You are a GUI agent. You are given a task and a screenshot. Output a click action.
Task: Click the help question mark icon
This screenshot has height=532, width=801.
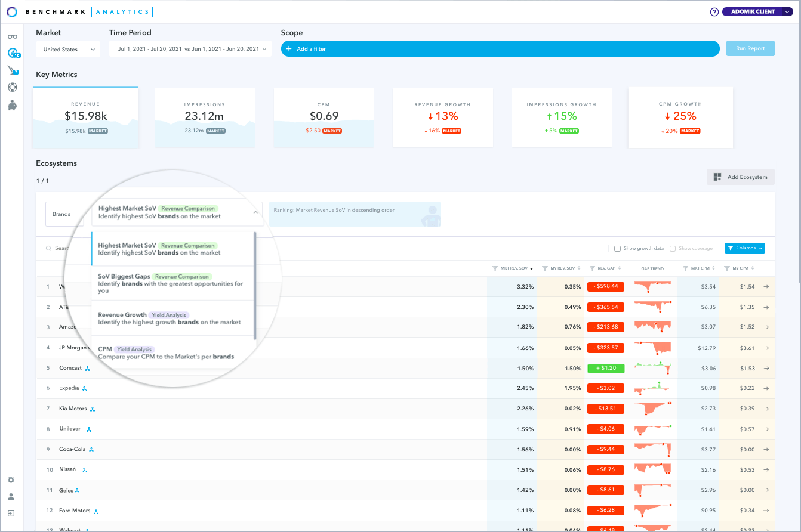coord(714,12)
